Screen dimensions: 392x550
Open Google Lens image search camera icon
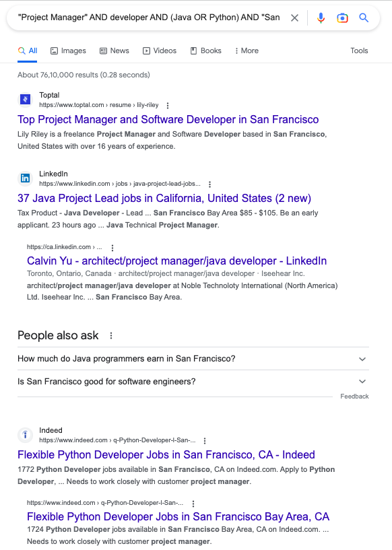tap(342, 18)
